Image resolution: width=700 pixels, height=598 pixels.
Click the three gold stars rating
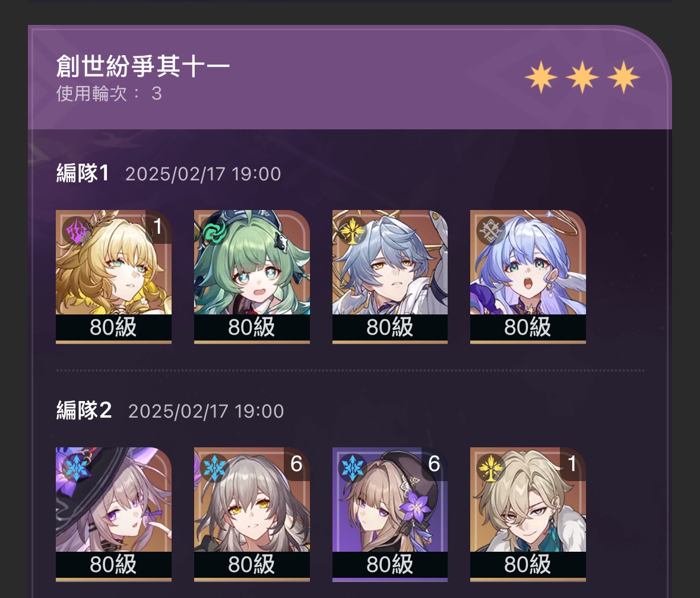point(582,78)
